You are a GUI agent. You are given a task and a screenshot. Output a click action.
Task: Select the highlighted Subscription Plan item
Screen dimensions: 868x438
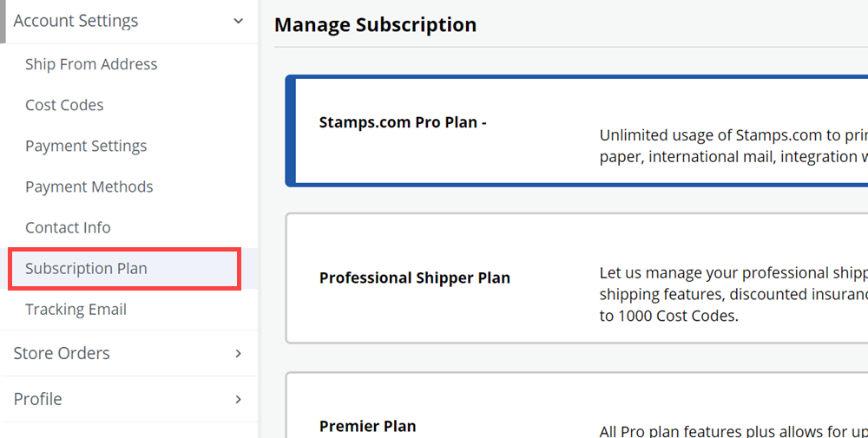click(86, 269)
